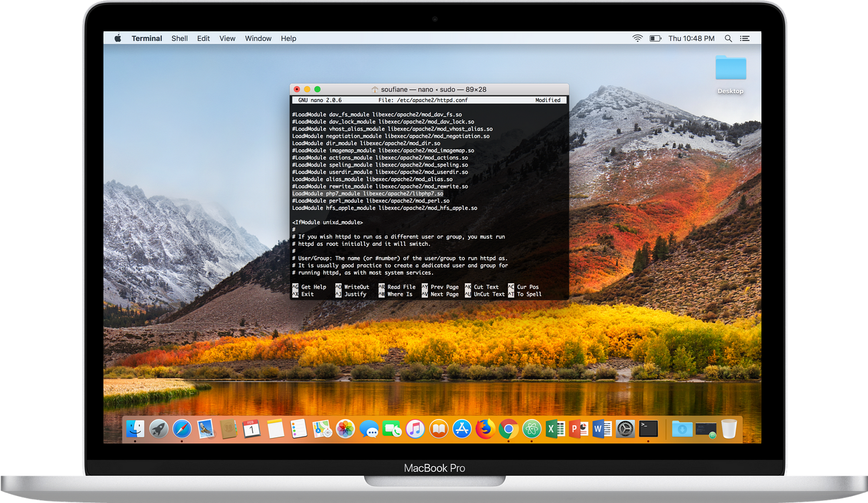Click the <IfModule unixd_module> line
The width and height of the screenshot is (868, 503).
(328, 222)
